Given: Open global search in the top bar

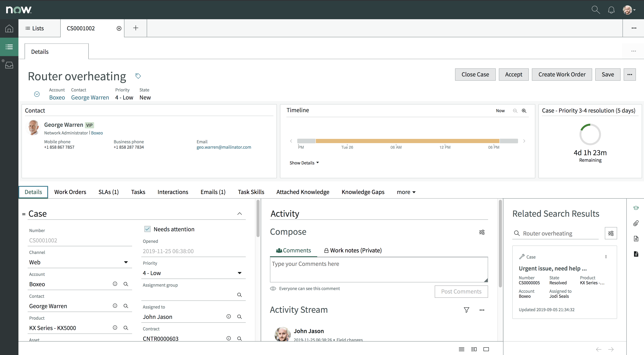Looking at the screenshot, I should pyautogui.click(x=596, y=10).
